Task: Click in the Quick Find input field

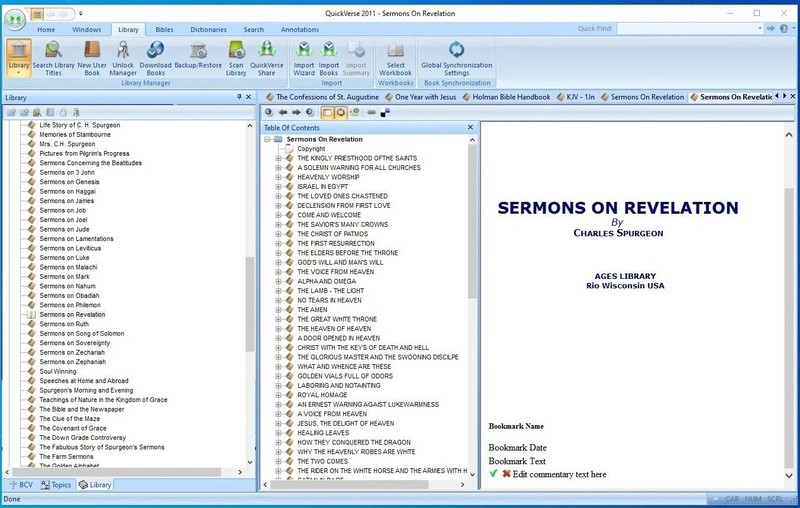Action: pyautogui.click(x=686, y=29)
